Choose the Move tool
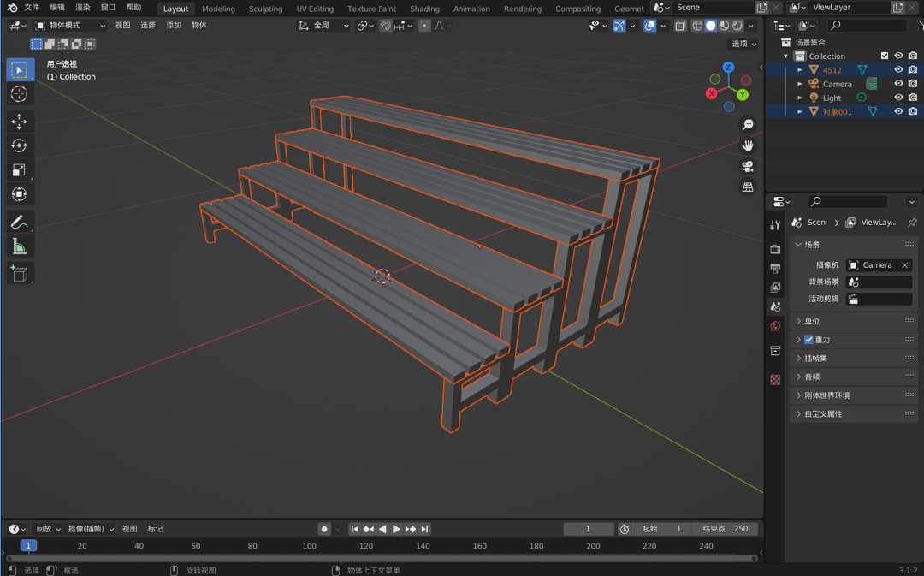The image size is (924, 576). click(x=20, y=122)
